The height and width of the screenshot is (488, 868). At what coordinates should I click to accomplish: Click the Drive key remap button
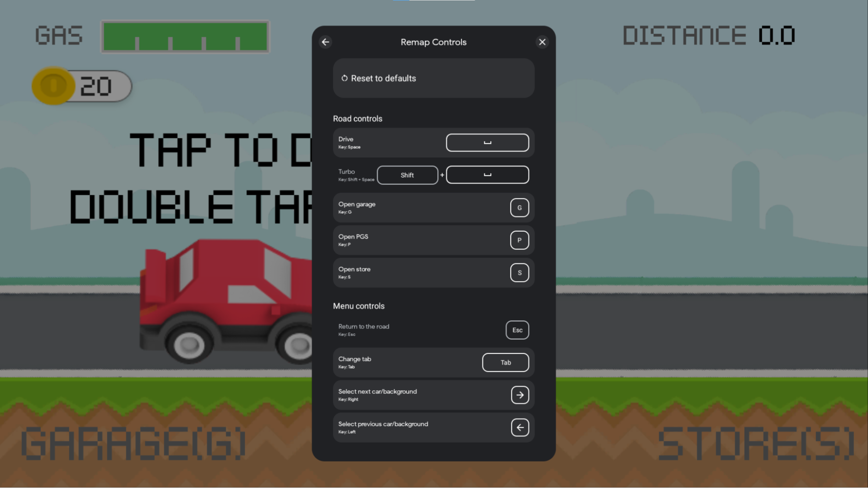click(x=487, y=142)
